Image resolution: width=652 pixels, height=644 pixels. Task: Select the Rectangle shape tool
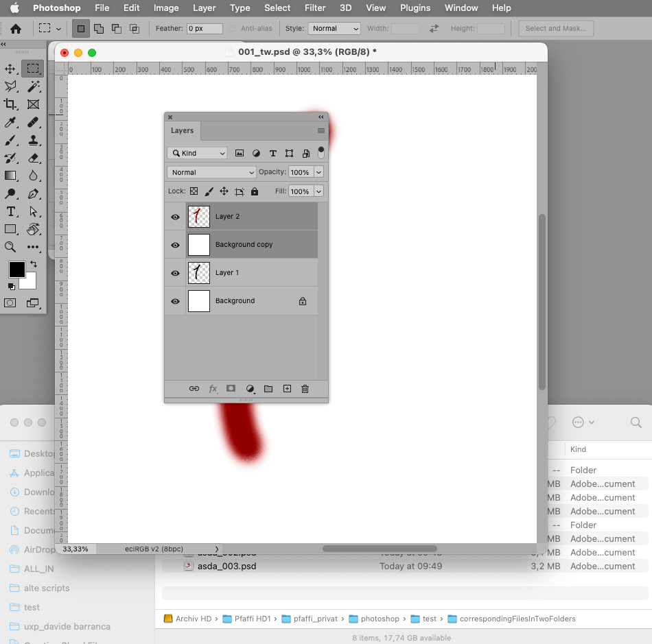point(10,229)
